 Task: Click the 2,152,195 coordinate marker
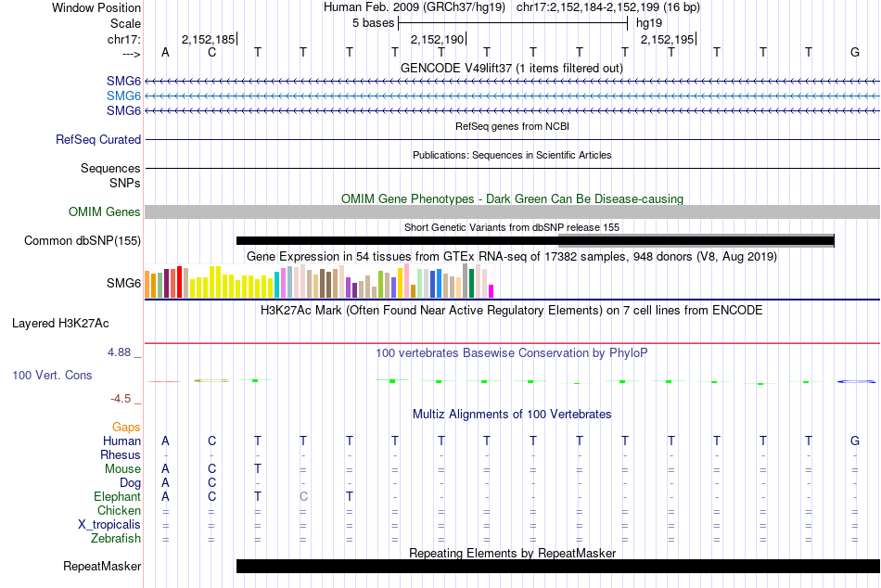click(x=668, y=39)
